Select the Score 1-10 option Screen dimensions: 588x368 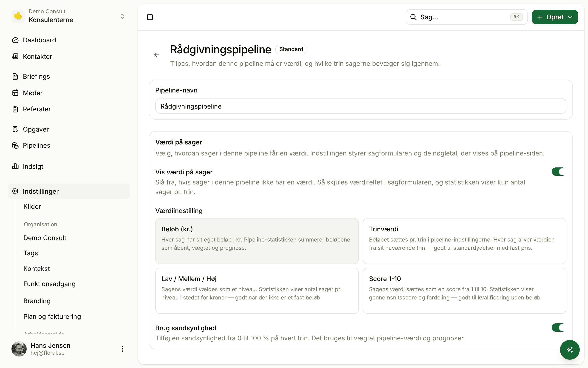[x=464, y=290]
